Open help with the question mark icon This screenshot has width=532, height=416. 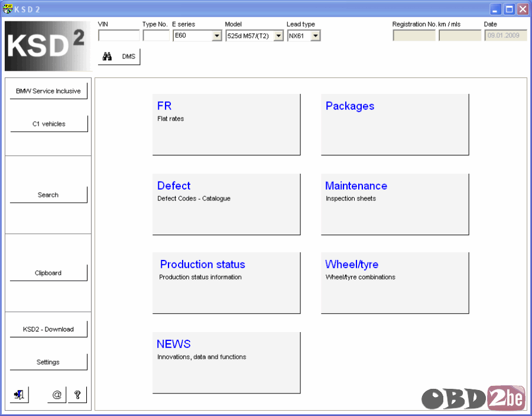77,395
